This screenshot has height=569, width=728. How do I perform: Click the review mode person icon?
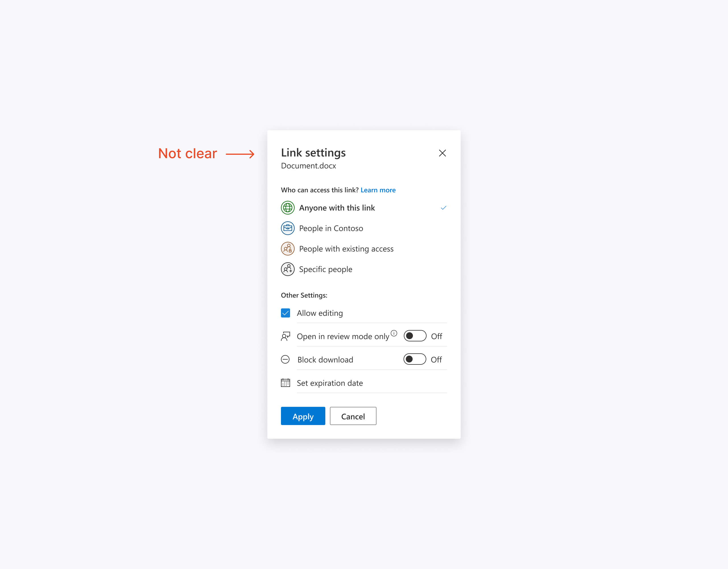coord(285,336)
